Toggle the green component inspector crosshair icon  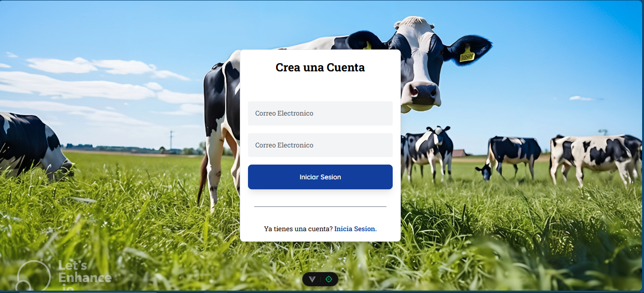pos(329,279)
